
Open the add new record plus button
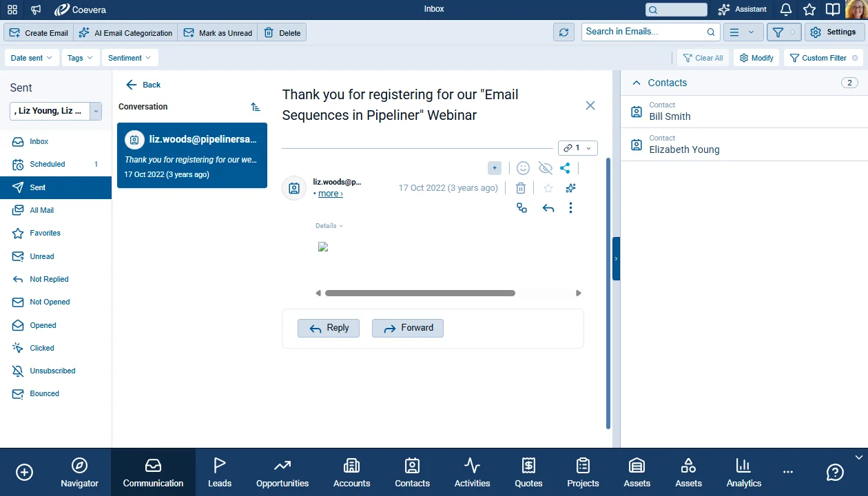[24, 472]
